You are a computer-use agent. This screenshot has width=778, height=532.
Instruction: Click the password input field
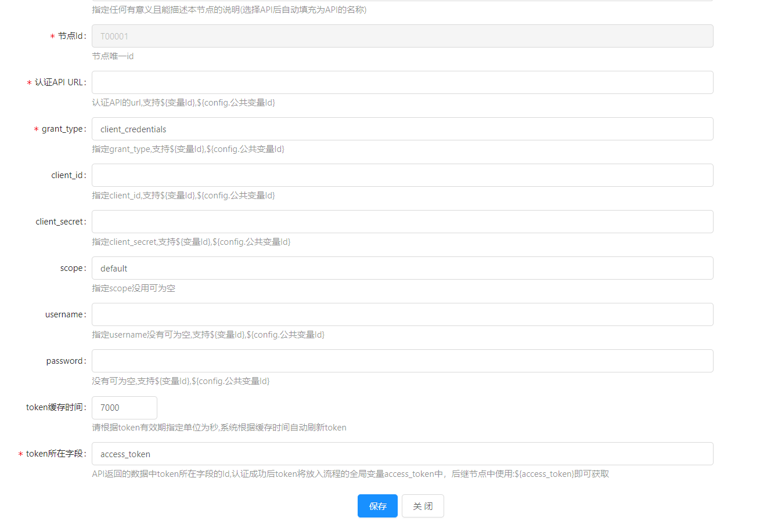[402, 361]
